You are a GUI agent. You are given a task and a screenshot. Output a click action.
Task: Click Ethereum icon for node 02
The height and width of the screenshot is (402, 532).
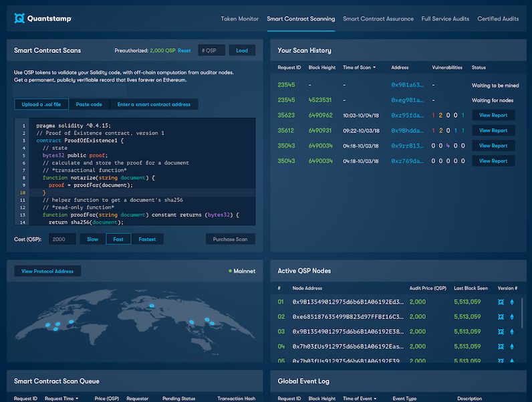click(512, 317)
